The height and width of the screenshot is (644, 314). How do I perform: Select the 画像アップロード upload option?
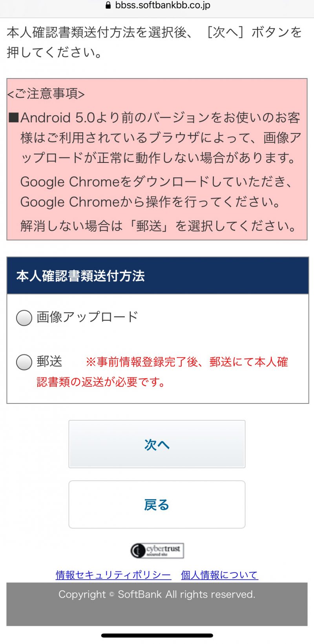coord(24,318)
